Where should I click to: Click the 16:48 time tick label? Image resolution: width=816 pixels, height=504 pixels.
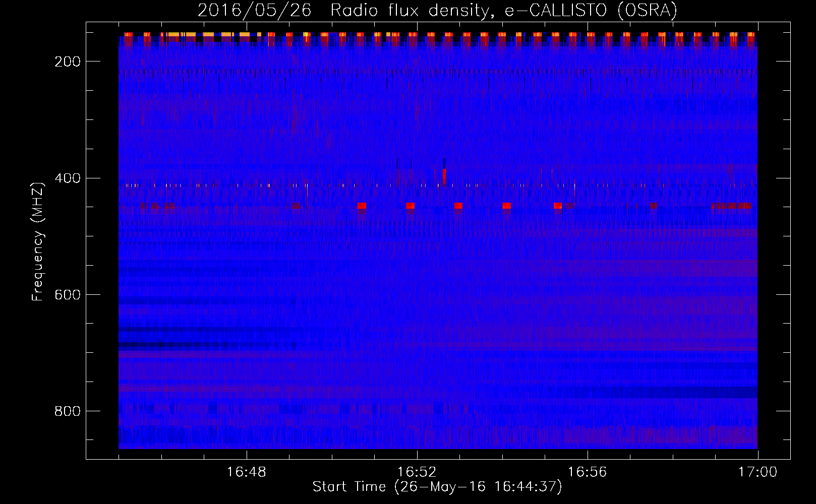[x=247, y=472]
